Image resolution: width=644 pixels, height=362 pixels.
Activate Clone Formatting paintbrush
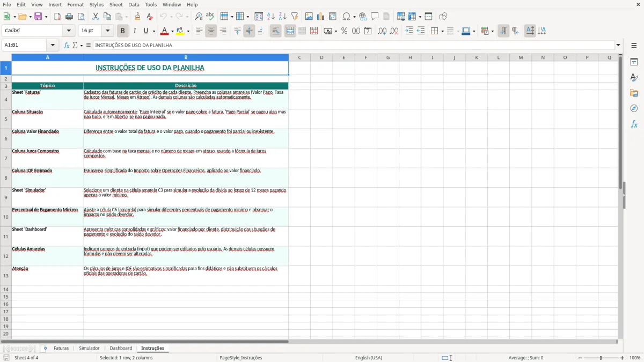click(137, 17)
